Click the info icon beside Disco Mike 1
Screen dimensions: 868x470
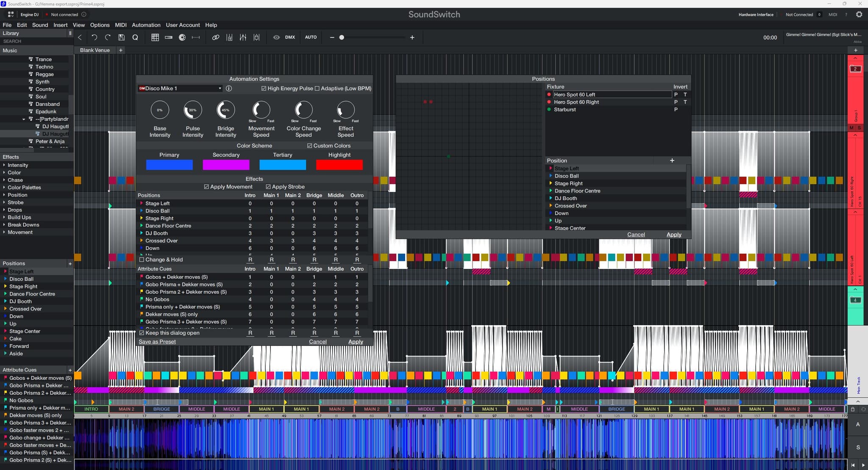click(x=229, y=88)
